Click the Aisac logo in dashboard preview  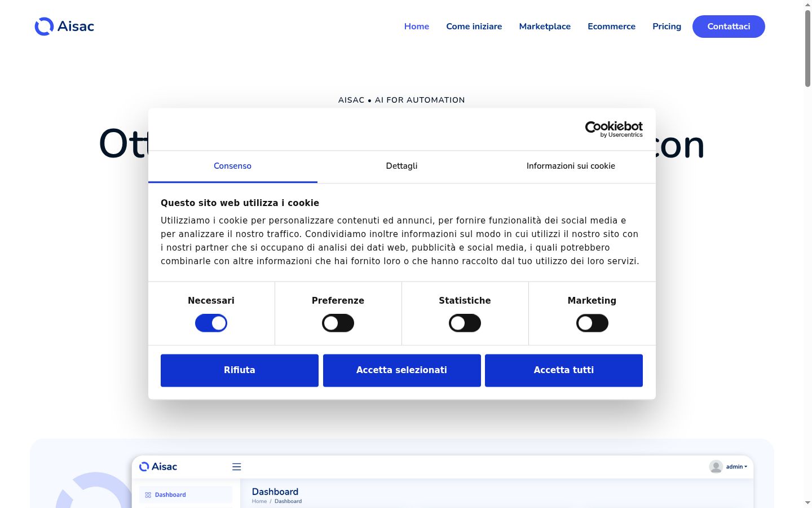pos(158,467)
